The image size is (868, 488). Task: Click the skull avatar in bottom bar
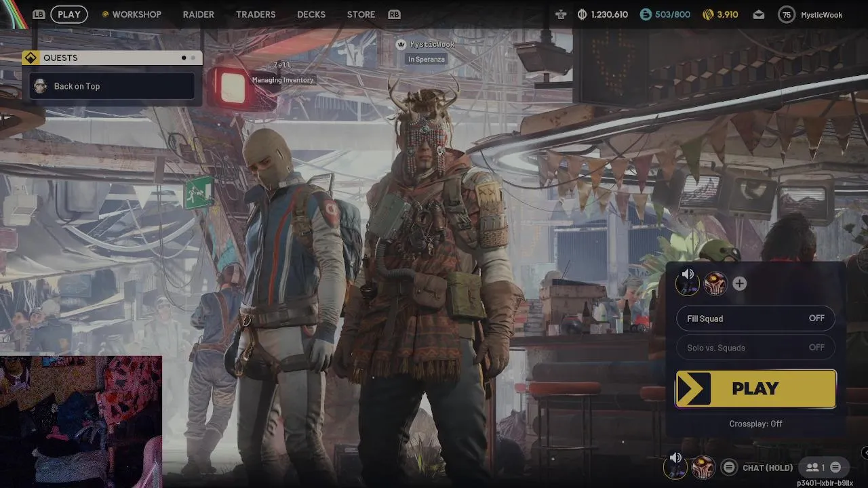click(703, 467)
